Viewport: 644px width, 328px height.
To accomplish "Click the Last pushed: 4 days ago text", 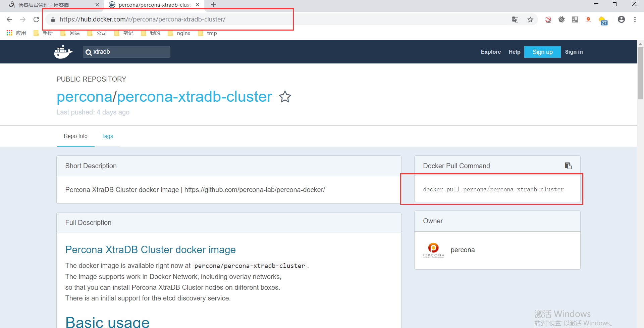I will click(x=93, y=112).
